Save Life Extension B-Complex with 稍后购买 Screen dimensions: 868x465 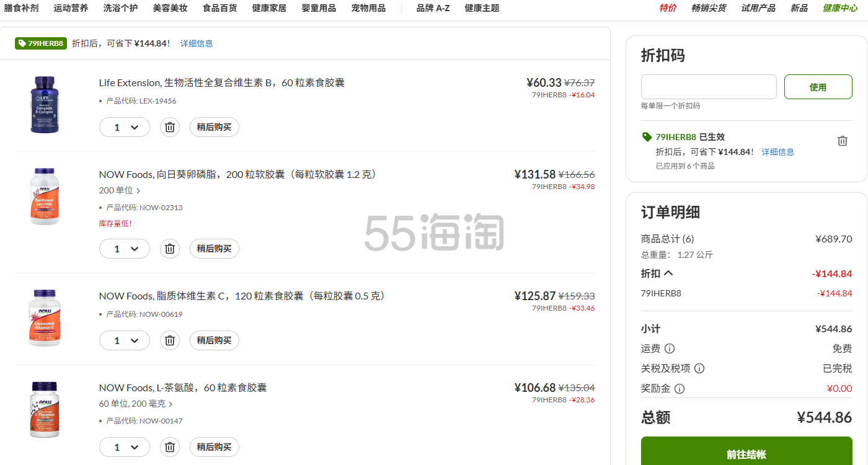[x=214, y=127]
